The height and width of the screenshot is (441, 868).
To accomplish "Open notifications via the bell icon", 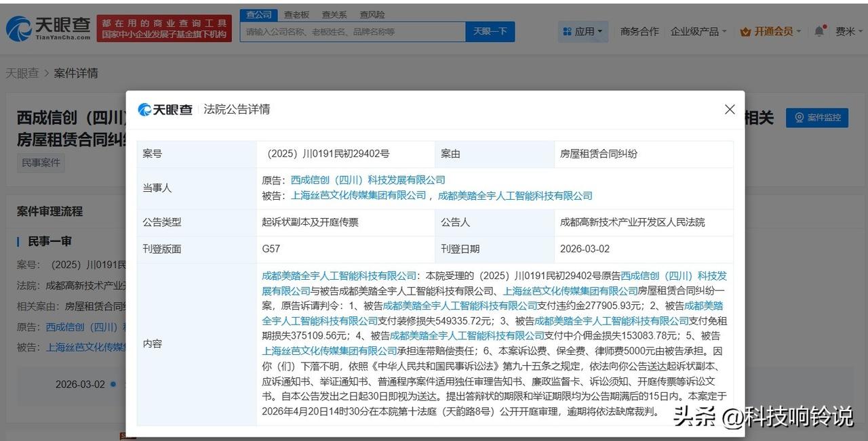I will [x=818, y=30].
